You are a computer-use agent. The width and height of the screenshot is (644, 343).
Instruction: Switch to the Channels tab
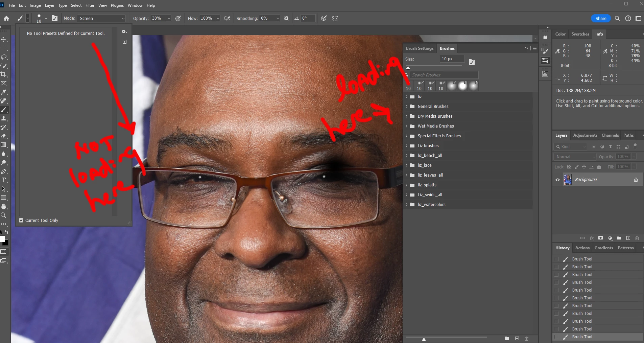point(610,135)
